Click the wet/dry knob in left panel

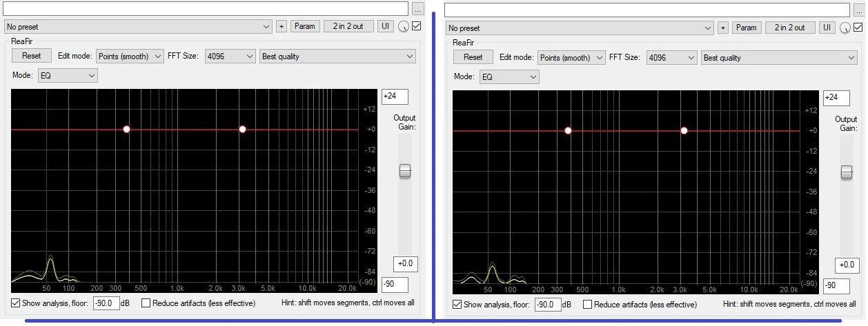[404, 27]
